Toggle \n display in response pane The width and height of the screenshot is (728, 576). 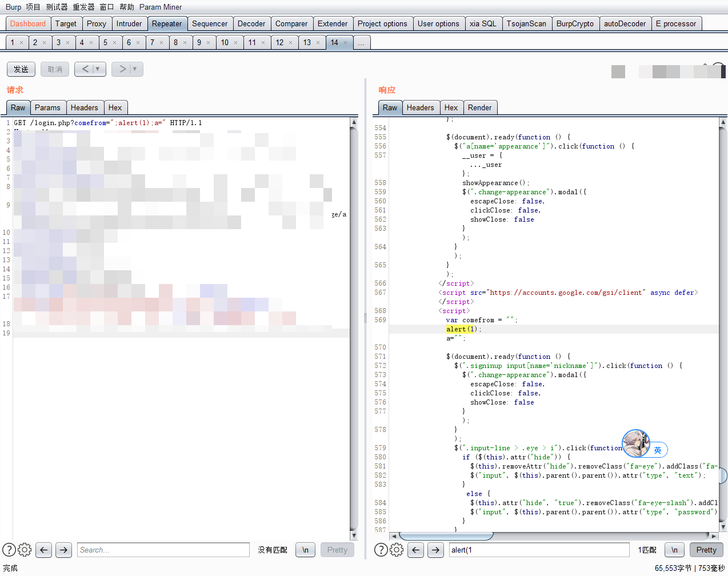675,550
